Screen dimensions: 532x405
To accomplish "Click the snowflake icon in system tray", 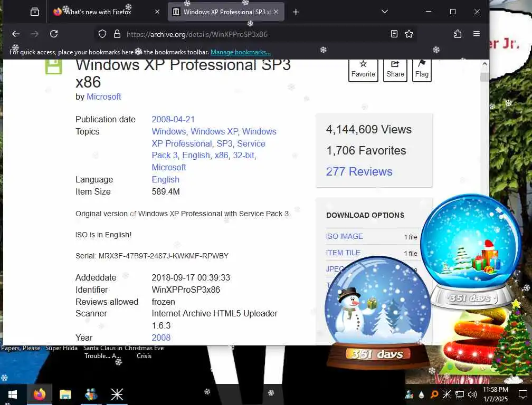I will coord(446,394).
